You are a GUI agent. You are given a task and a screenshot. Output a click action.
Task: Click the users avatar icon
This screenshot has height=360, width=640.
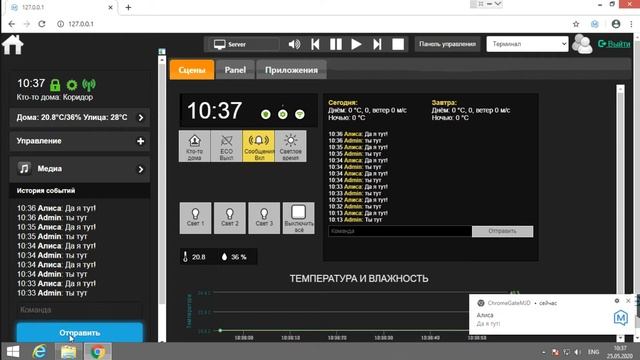click(582, 44)
